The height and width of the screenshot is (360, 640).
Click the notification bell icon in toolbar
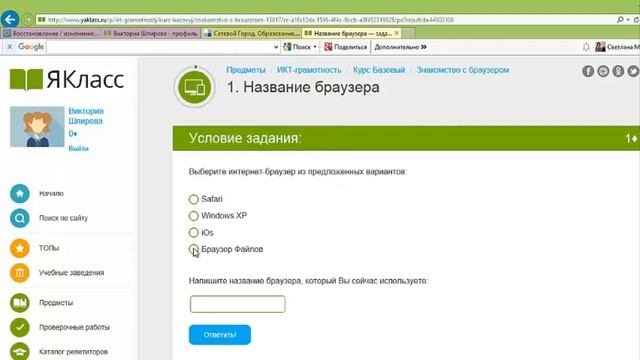tap(586, 47)
